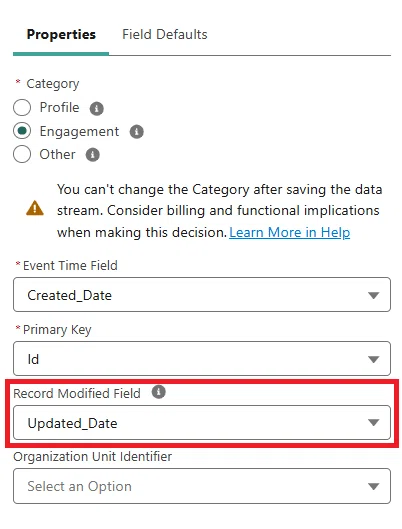
Task: Click the Event Time Field dropdown arrow
Action: (373, 296)
